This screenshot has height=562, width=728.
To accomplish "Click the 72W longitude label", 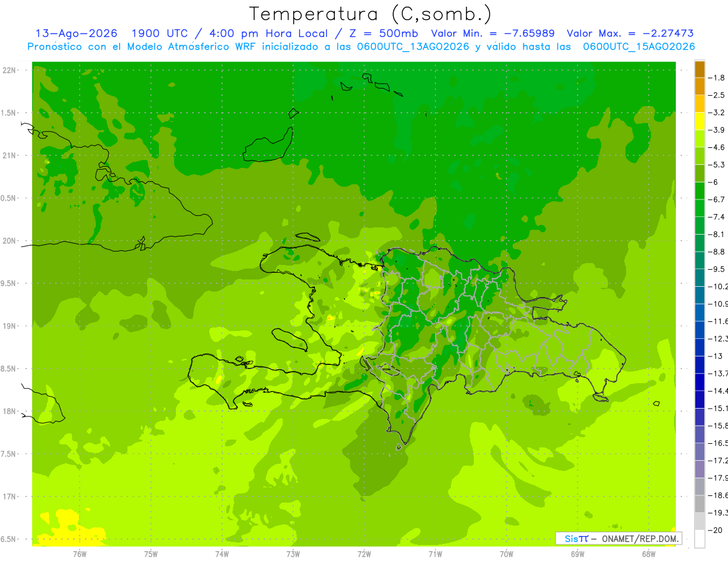I will [364, 554].
